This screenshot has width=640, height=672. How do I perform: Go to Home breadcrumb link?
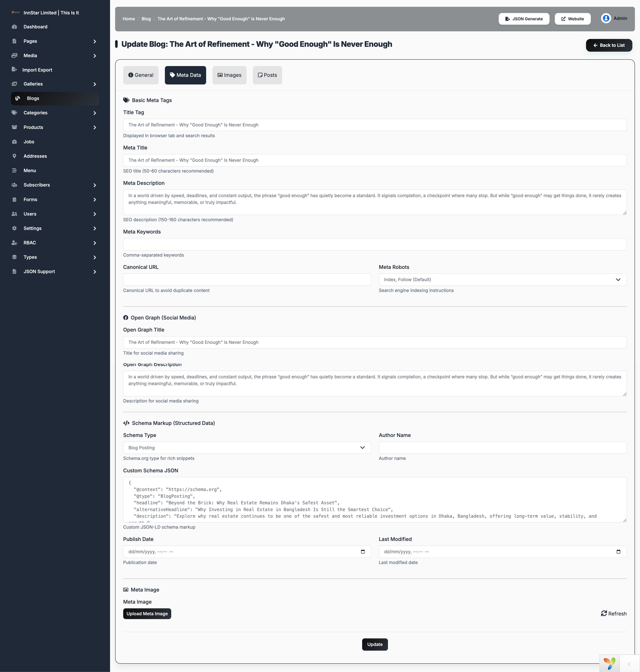tap(129, 19)
